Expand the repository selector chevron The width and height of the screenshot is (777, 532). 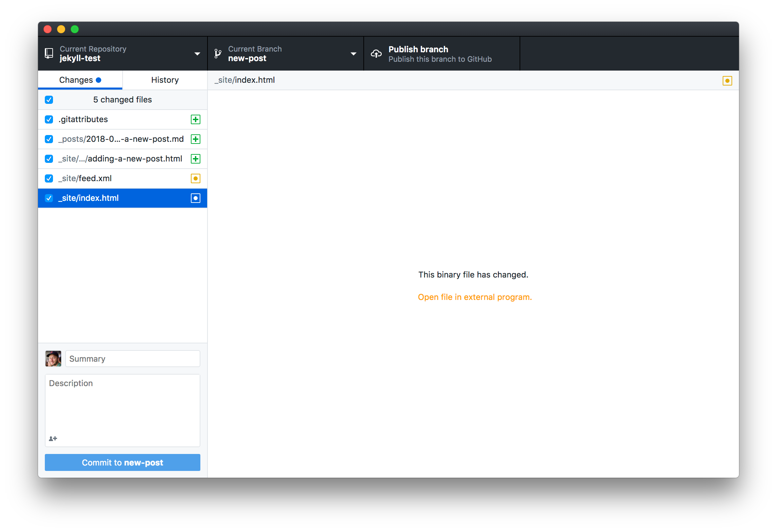click(x=197, y=54)
